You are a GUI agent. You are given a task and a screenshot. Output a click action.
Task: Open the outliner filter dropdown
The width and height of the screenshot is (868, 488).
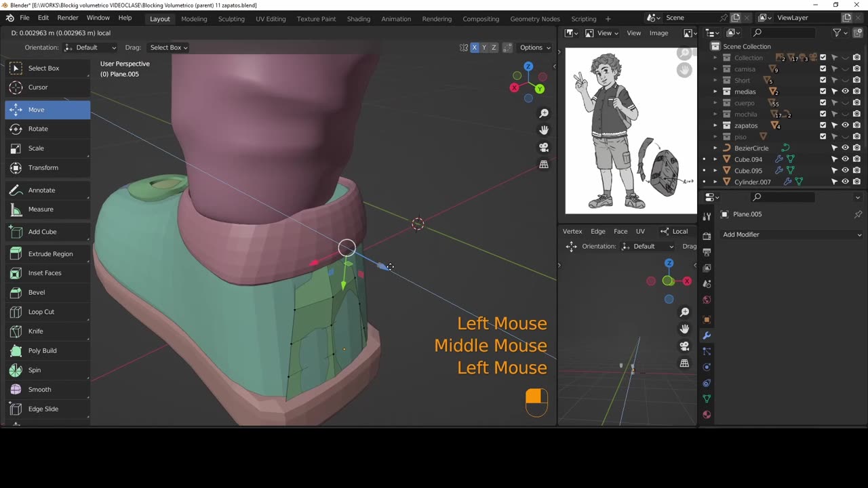[x=840, y=33]
